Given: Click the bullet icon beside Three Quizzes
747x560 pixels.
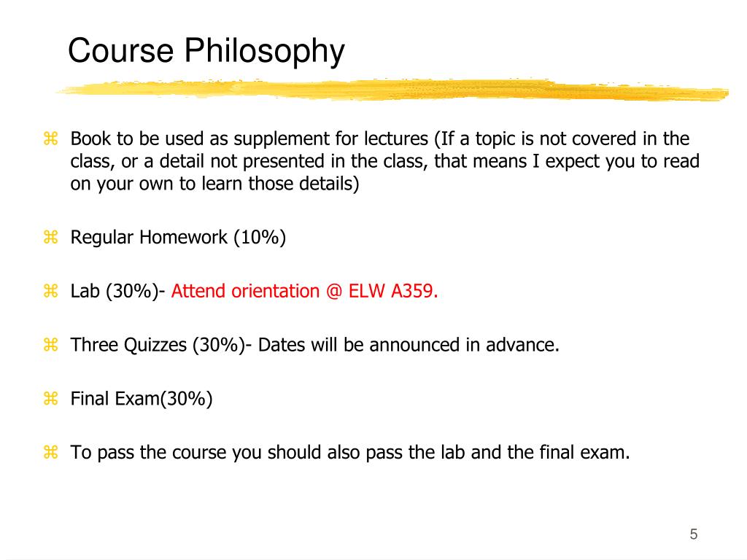Looking at the screenshot, I should pos(50,344).
